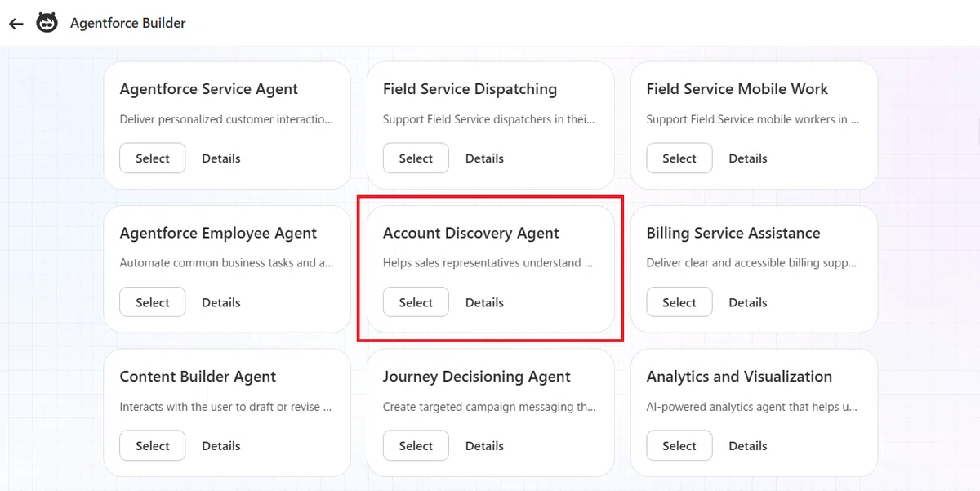Click the 'Account Discovery Agent' card title
Screen dimensions: 980x491
pos(471,233)
